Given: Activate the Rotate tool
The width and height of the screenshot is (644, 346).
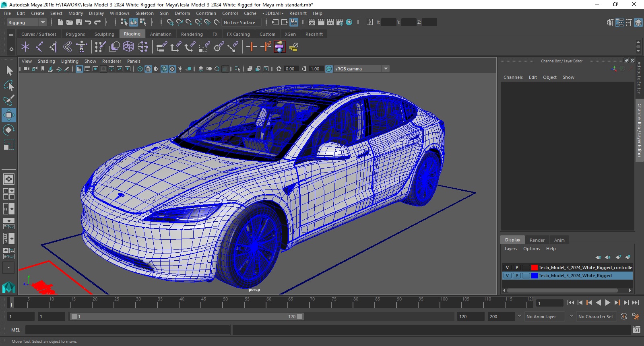Looking at the screenshot, I should tap(8, 130).
